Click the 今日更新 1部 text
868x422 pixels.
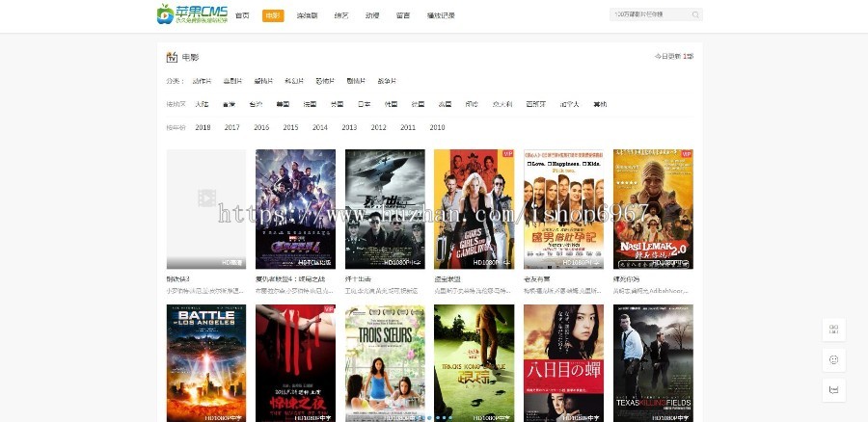tap(674, 57)
